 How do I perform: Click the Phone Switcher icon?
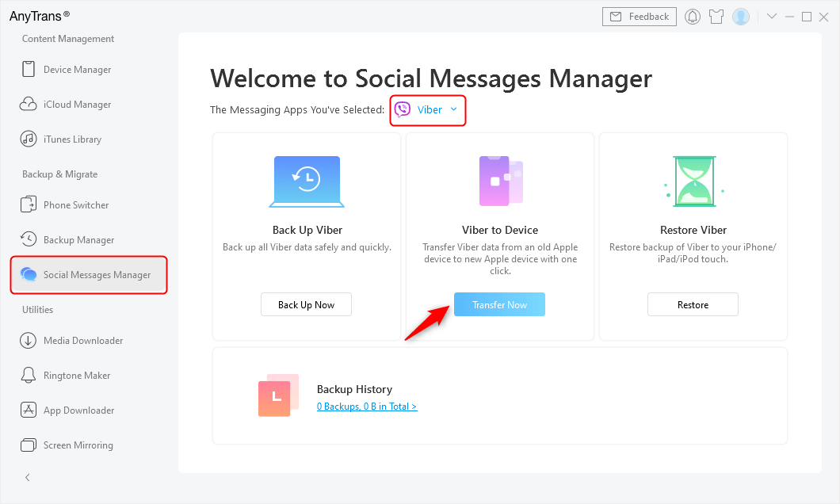29,204
